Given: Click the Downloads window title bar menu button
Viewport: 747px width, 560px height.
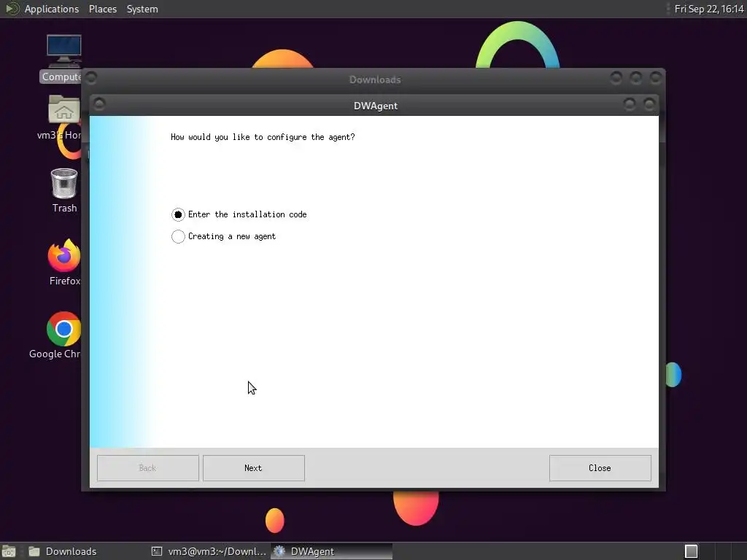Looking at the screenshot, I should point(91,77).
